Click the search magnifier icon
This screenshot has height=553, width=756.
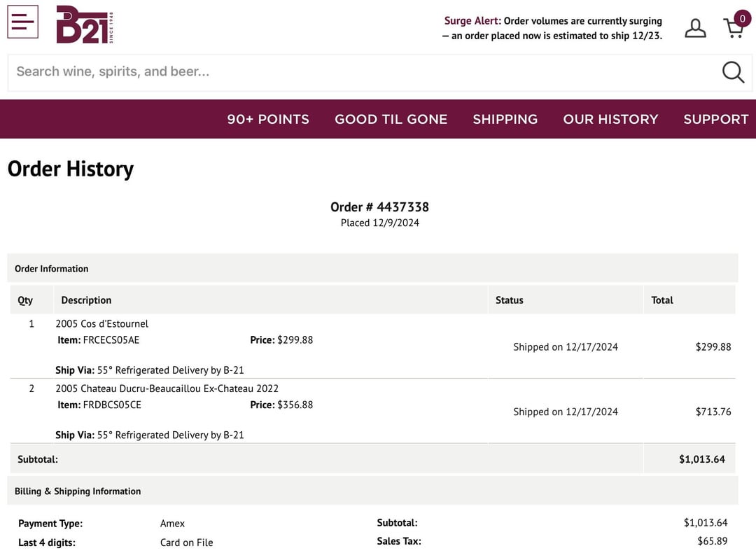point(733,71)
